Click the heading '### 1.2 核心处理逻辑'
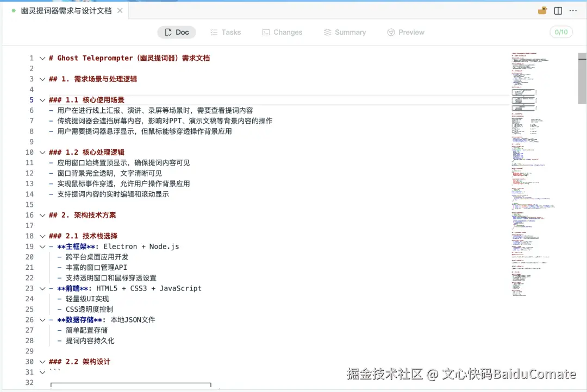This screenshot has height=392, width=587. 86,152
